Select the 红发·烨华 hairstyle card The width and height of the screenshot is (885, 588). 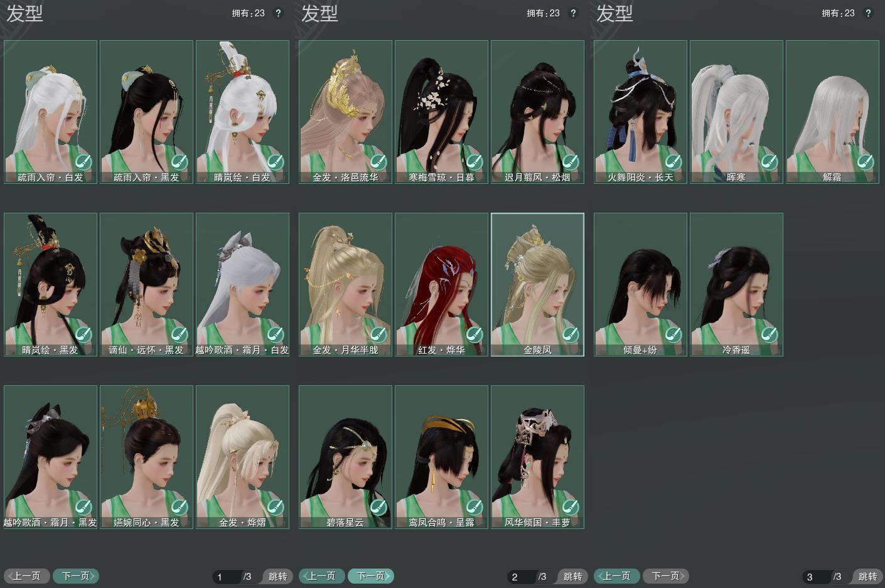tap(442, 285)
